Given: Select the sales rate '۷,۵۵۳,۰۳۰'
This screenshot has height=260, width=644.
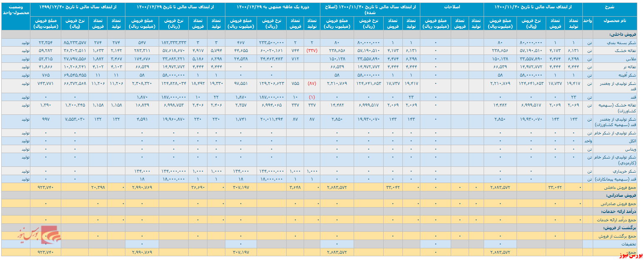Looking at the screenshot, I should click(x=75, y=119).
